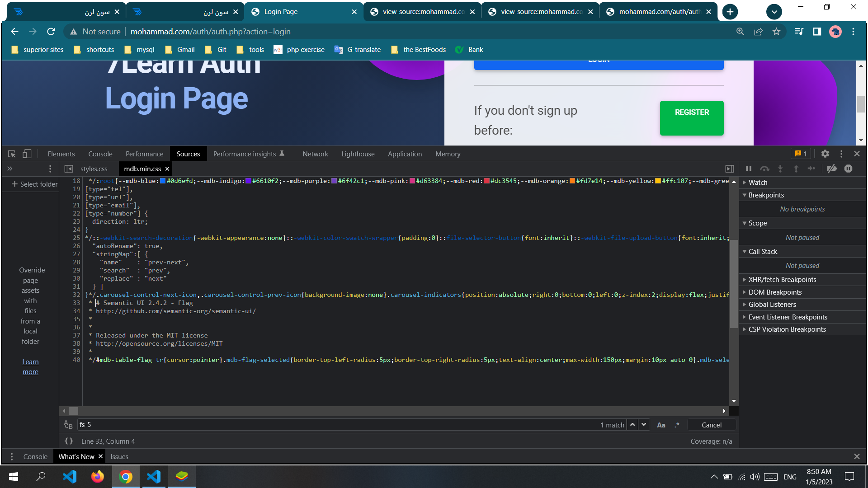Follow the Learn more link

click(x=30, y=367)
